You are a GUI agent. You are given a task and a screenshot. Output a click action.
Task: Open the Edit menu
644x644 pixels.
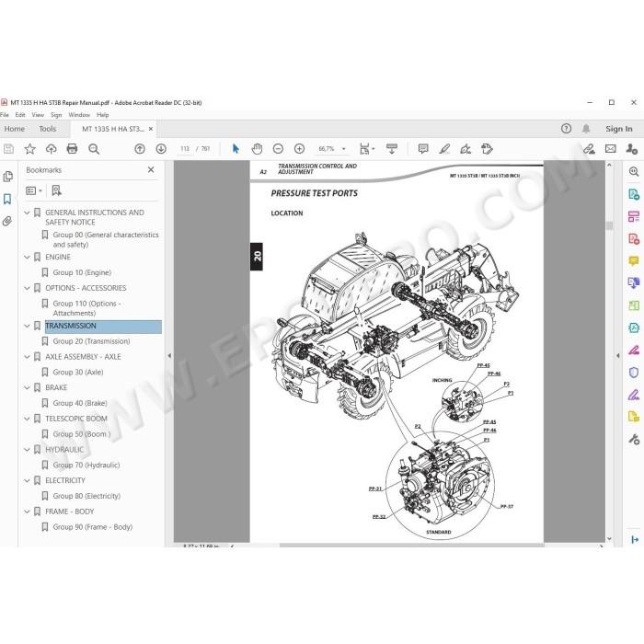[20, 115]
